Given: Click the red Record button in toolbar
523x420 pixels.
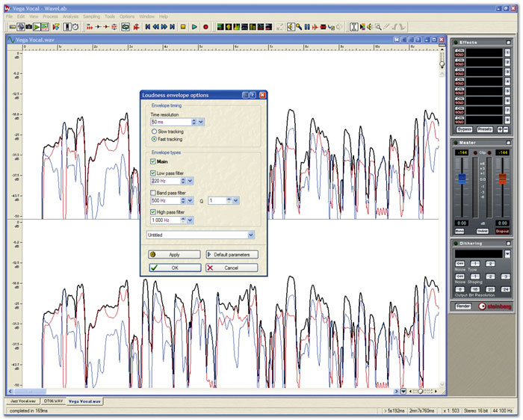Looking at the screenshot, I should [x=205, y=27].
